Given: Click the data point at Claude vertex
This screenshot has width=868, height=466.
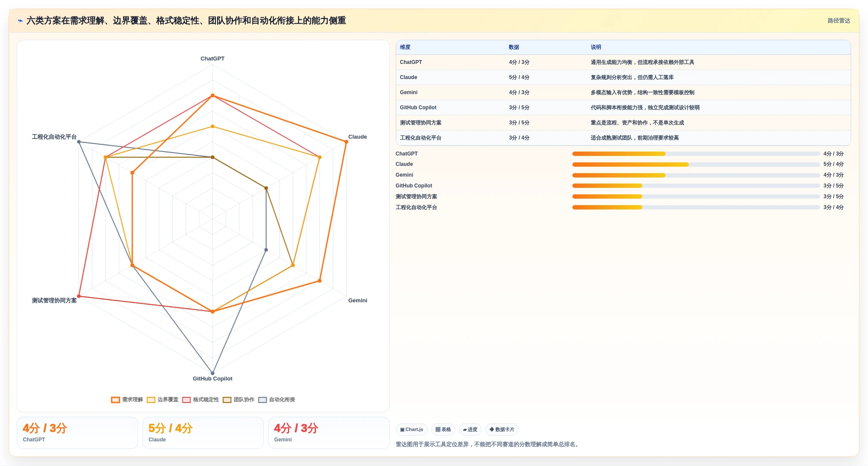Looking at the screenshot, I should coord(346,142).
